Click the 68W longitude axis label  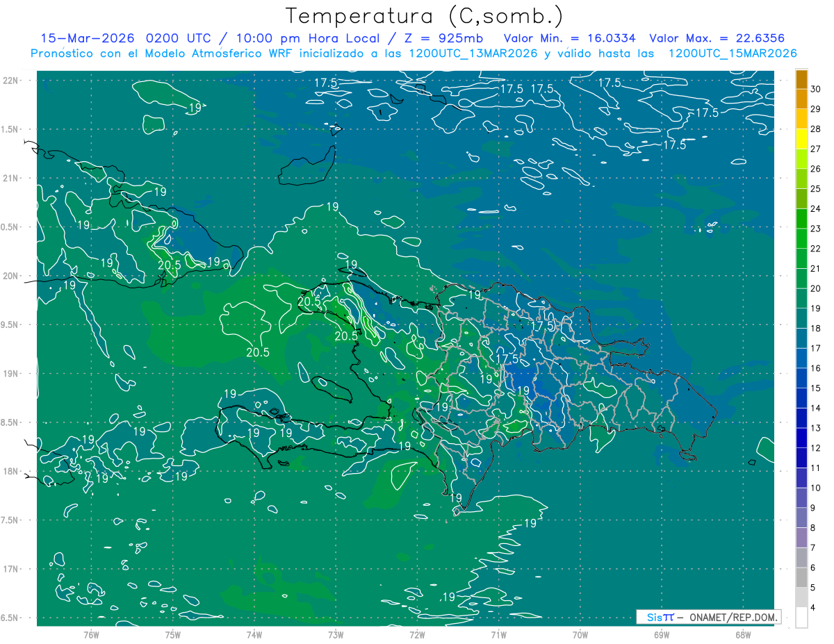point(742,635)
